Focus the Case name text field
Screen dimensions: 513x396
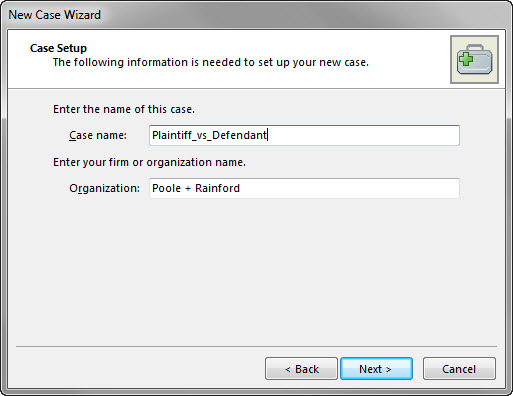pyautogui.click(x=304, y=135)
